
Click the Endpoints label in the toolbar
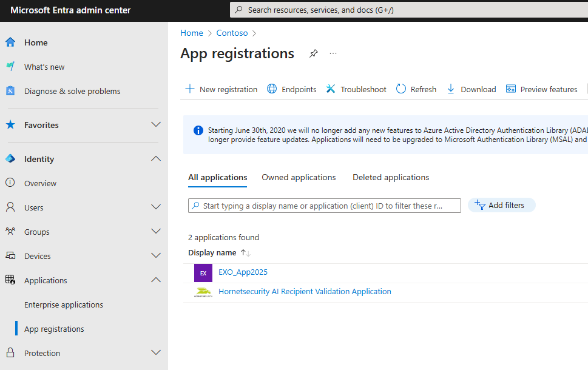(299, 89)
